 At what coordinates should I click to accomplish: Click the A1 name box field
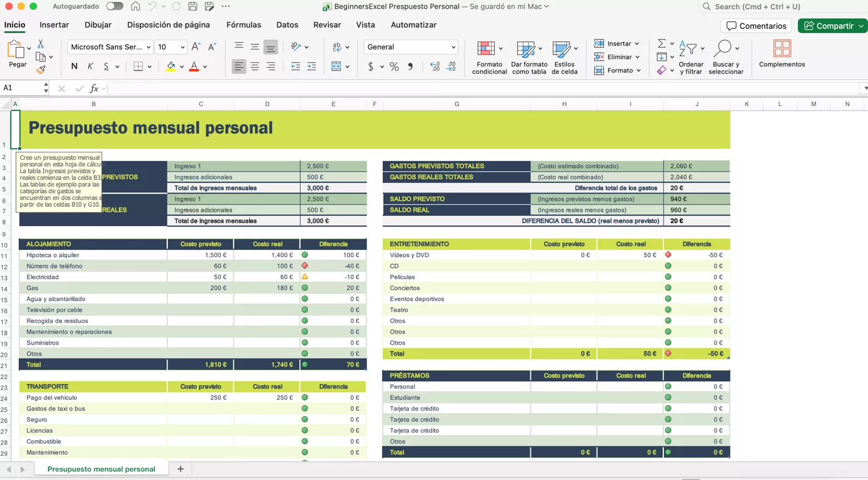21,88
